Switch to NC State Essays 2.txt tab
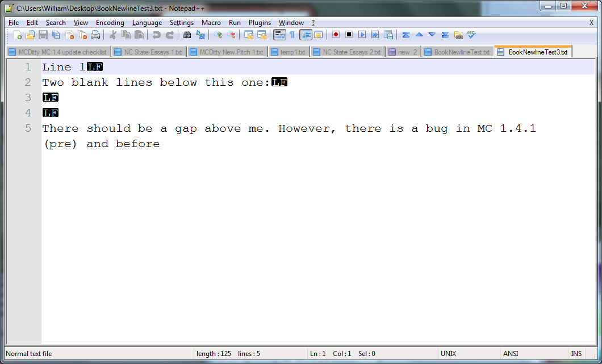Image resolution: width=602 pixels, height=364 pixels. pyautogui.click(x=348, y=52)
